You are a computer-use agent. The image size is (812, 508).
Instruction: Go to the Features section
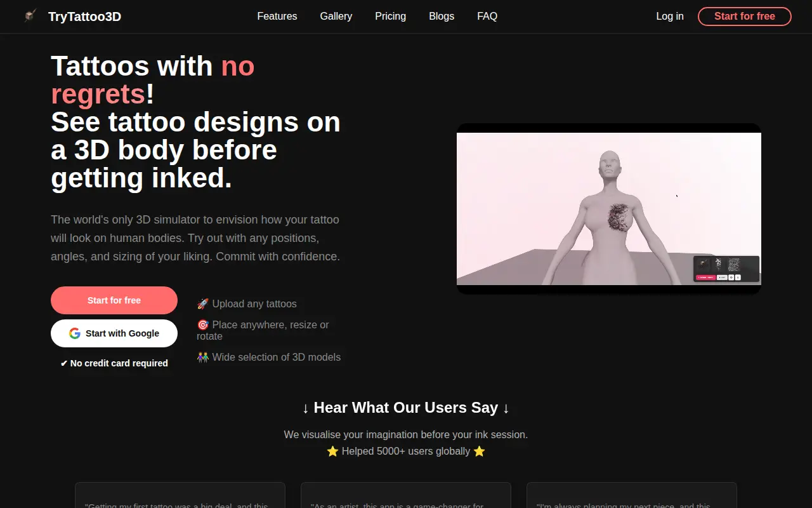[x=277, y=16]
